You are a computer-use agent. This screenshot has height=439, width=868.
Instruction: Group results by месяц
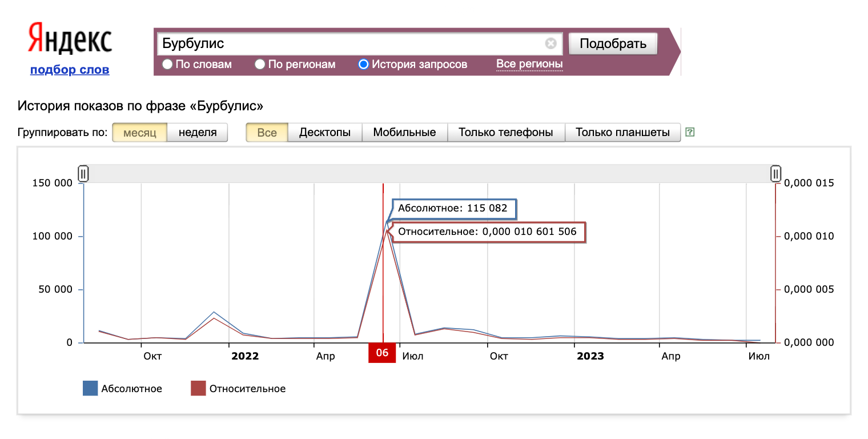(140, 133)
